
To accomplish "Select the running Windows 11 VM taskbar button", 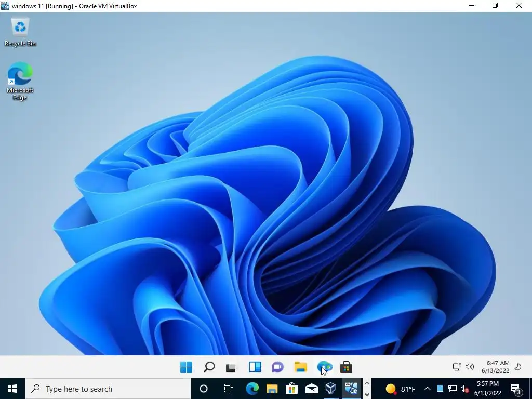I will click(351, 389).
